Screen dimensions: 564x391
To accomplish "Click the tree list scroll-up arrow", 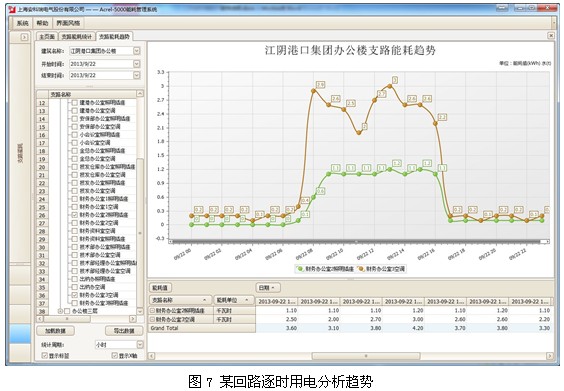I will (140, 94).
